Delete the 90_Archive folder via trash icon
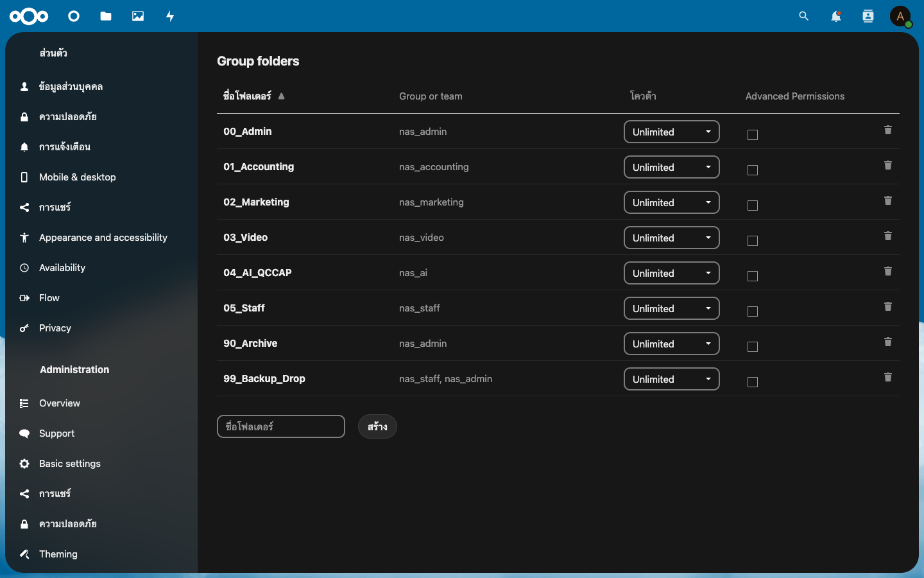924x578 pixels. [x=888, y=342]
